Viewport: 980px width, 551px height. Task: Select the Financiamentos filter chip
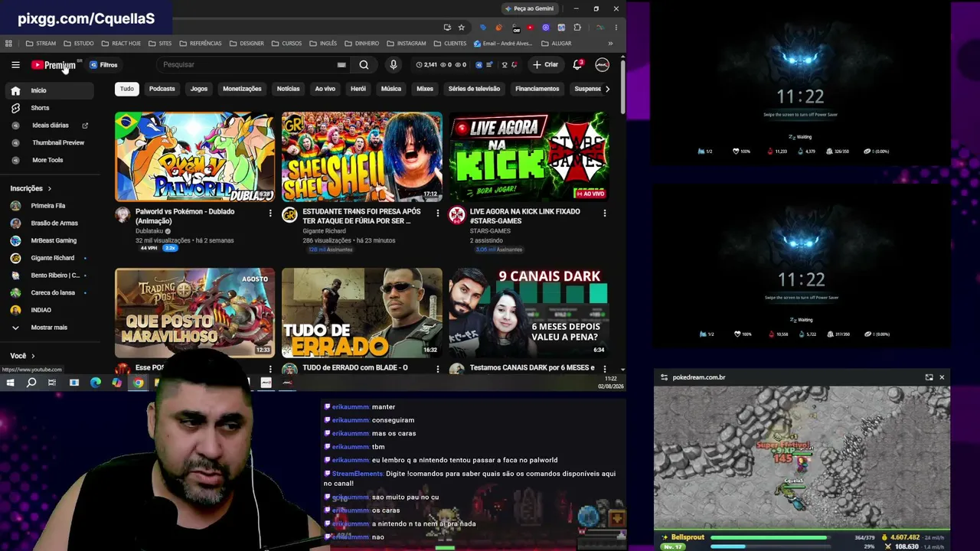537,89
